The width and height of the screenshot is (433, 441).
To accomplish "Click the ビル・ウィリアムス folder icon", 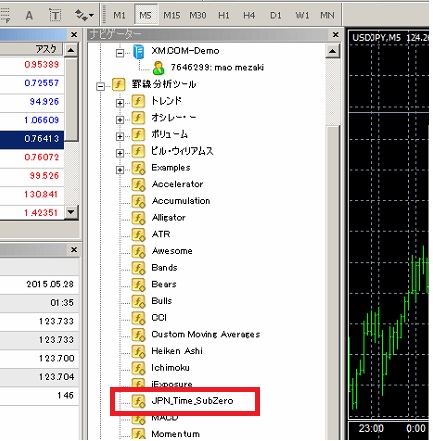I will click(138, 151).
